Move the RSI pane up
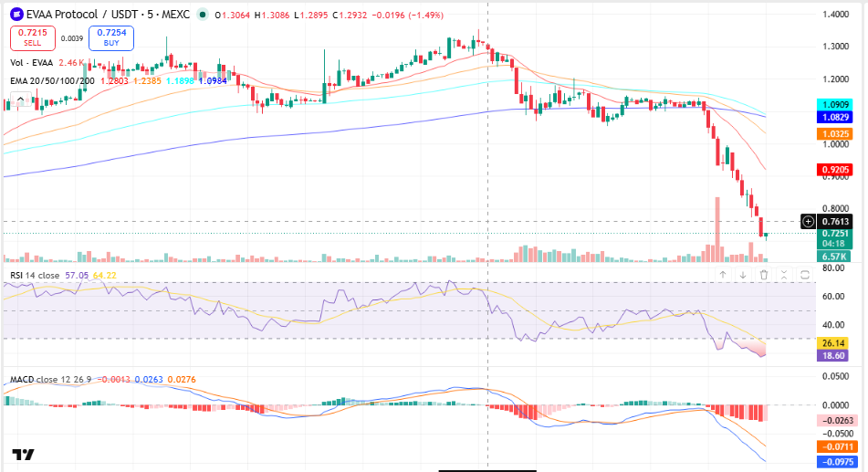The width and height of the screenshot is (868, 472). click(722, 275)
